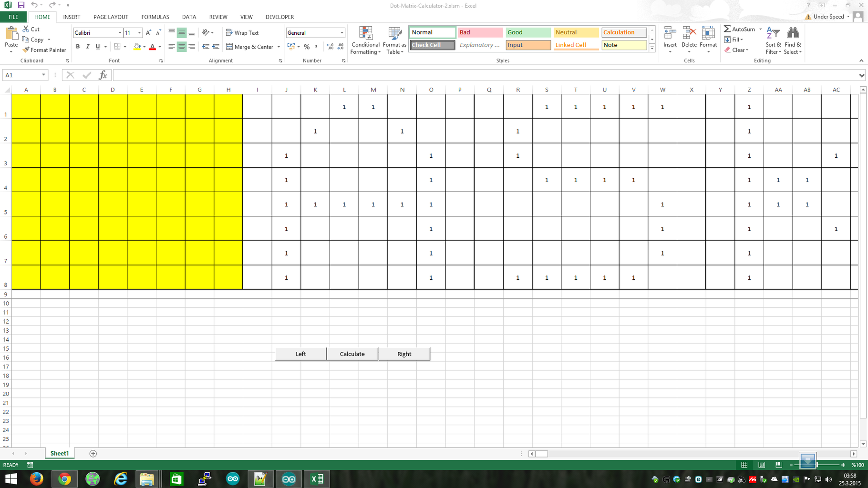Screen dimensions: 868x488
Task: Open Firefox from the taskbar
Action: click(x=36, y=479)
